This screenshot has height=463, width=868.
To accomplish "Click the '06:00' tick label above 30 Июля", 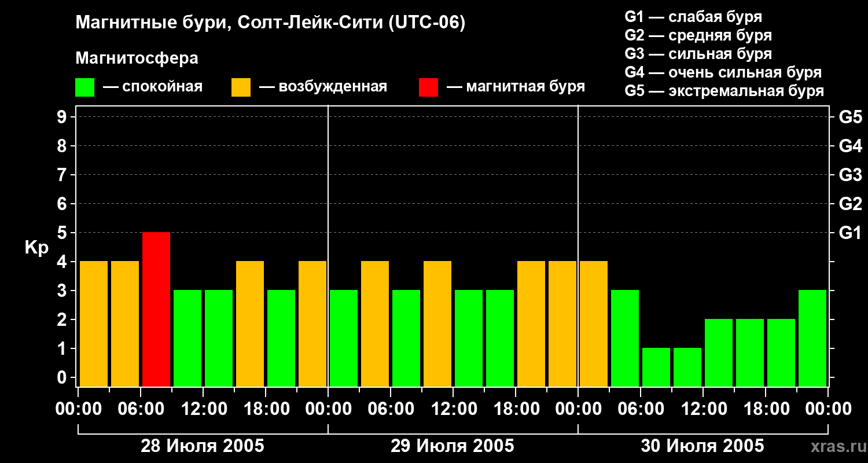I will 641,409.
